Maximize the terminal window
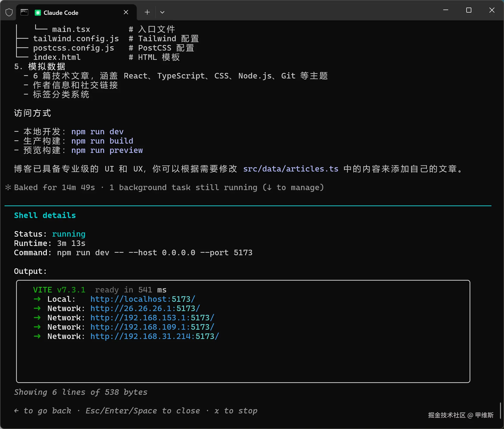 point(469,10)
